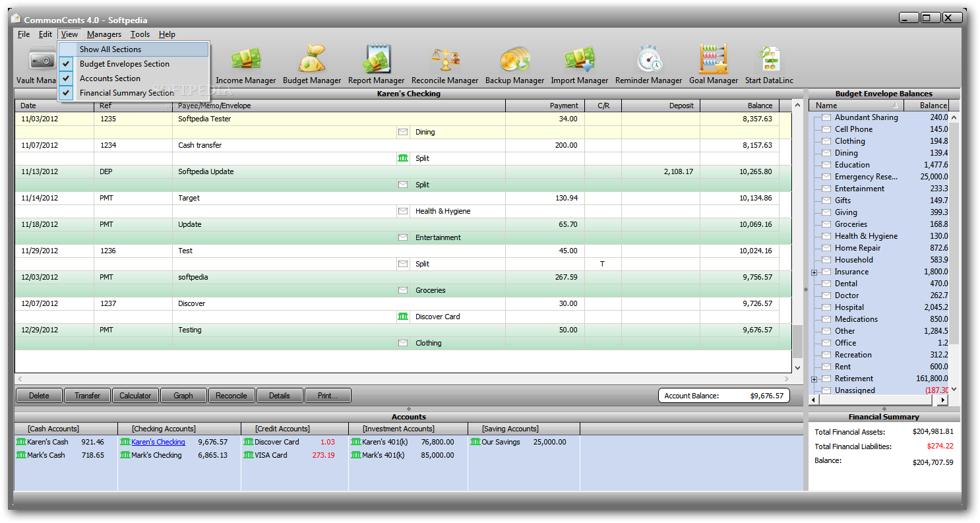Open the Karen's Checking account link
The width and height of the screenshot is (980, 523).
[x=158, y=442]
